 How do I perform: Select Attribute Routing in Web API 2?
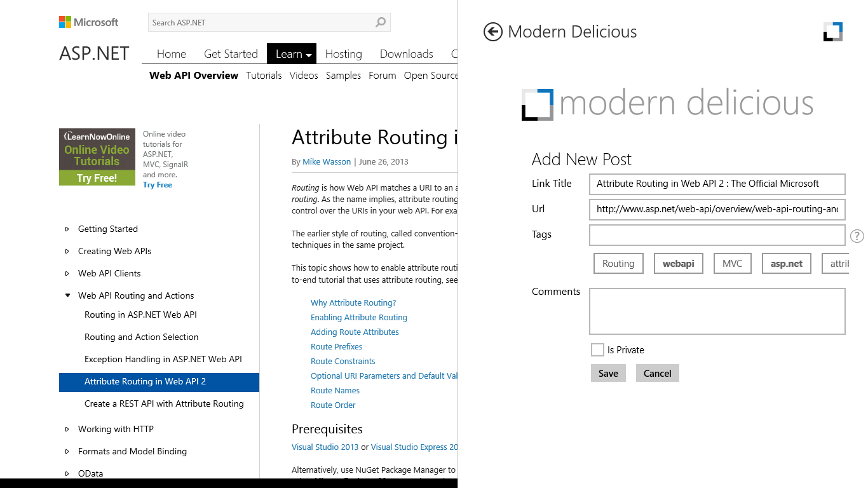(x=159, y=382)
